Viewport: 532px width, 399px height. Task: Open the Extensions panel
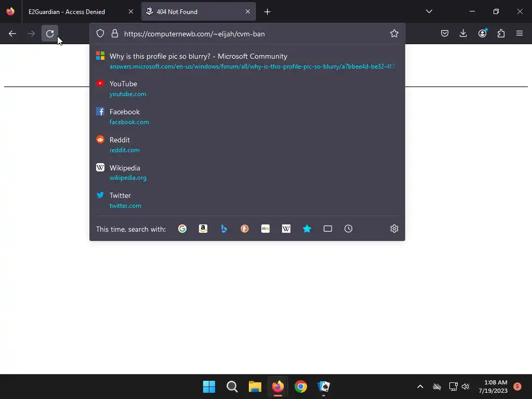click(501, 34)
